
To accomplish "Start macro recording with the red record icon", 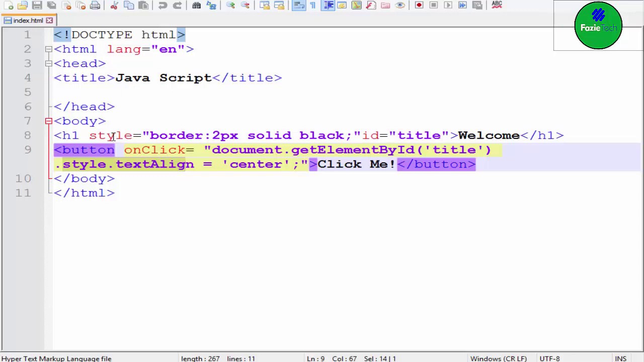I will click(x=419, y=5).
